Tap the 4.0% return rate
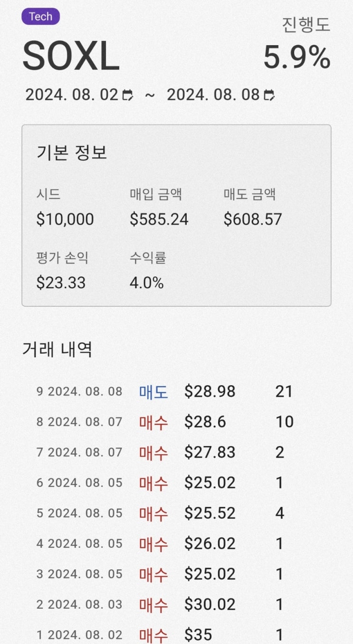353x644 pixels. click(146, 283)
